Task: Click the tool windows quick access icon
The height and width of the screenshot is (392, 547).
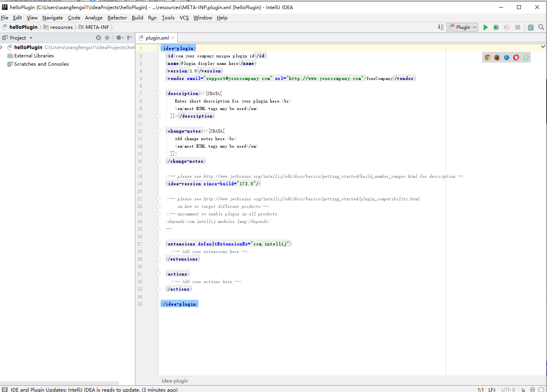Action: [5, 390]
